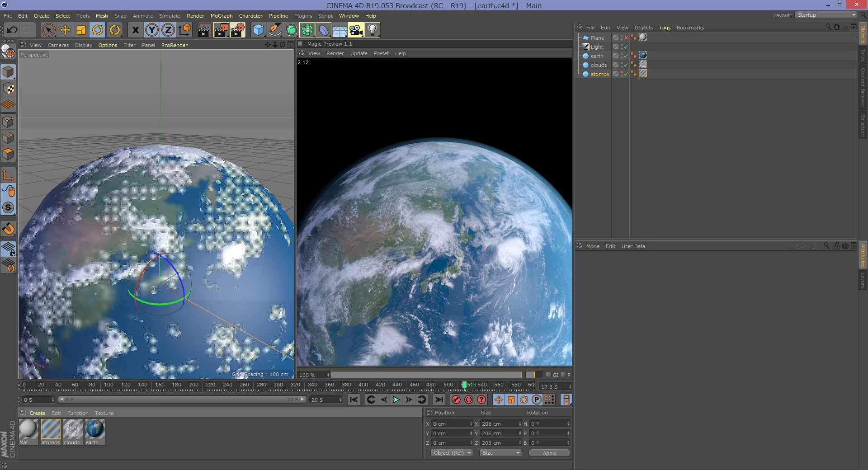
Task: Click the Make Editable icon in left toolbar
Action: pyautogui.click(x=8, y=51)
